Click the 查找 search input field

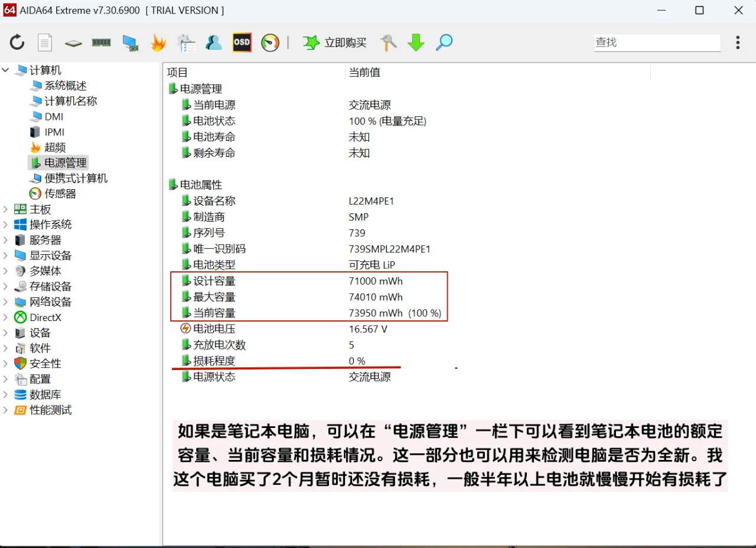tap(657, 43)
